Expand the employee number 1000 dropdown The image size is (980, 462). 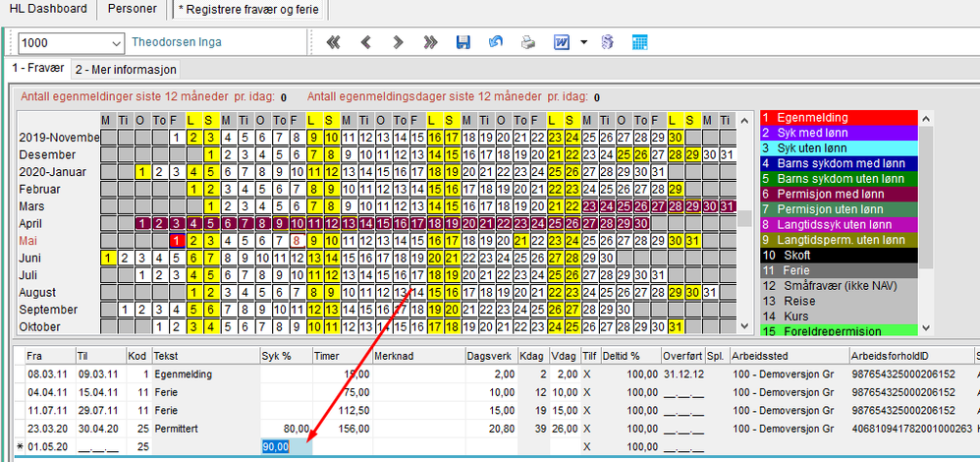pyautogui.click(x=117, y=43)
